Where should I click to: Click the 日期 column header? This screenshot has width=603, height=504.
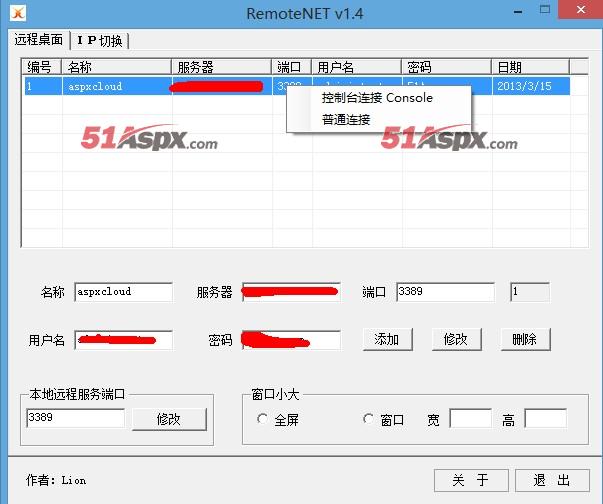pos(531,67)
